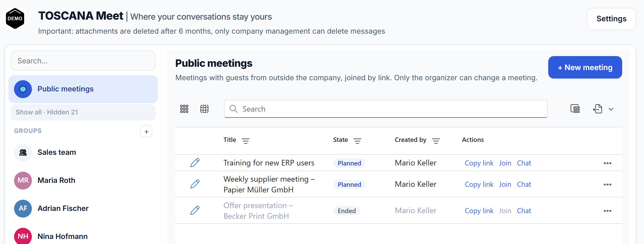The image size is (644, 244).
Task: Open the Created by column filter
Action: [x=436, y=141]
